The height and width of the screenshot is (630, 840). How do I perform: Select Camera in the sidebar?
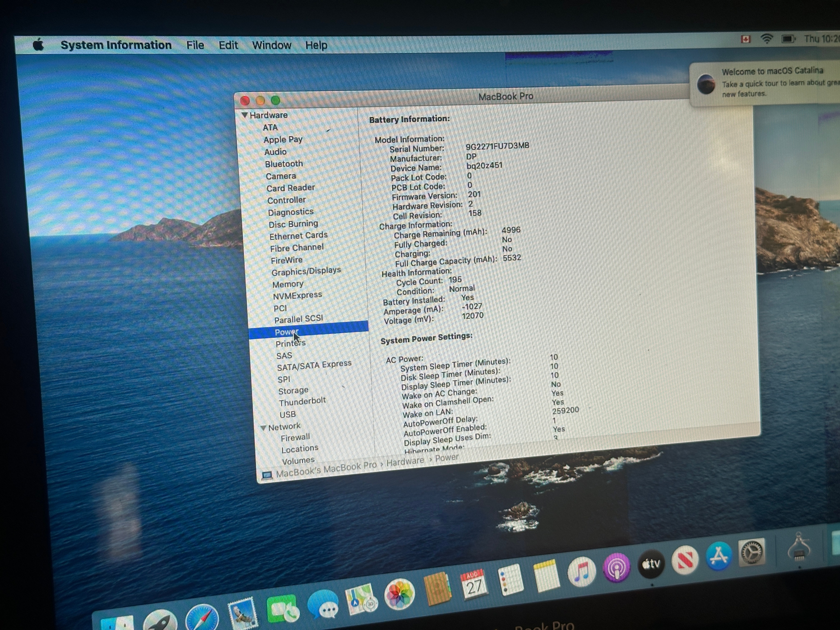pos(281,176)
